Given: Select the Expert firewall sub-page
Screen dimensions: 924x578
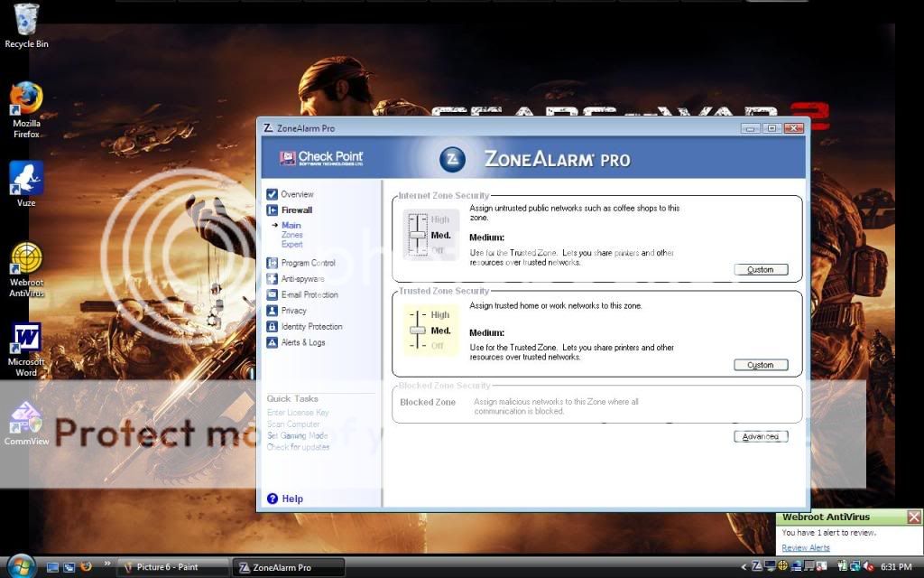Looking at the screenshot, I should click(x=292, y=244).
